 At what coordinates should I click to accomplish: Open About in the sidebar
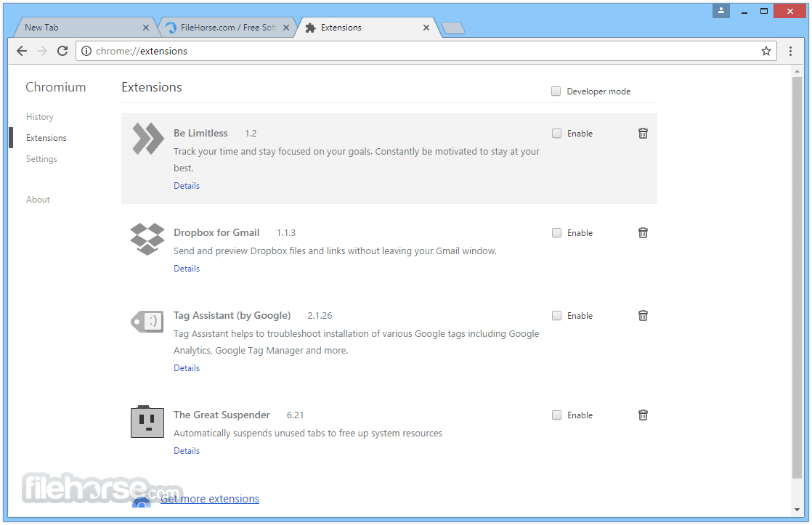(x=38, y=200)
